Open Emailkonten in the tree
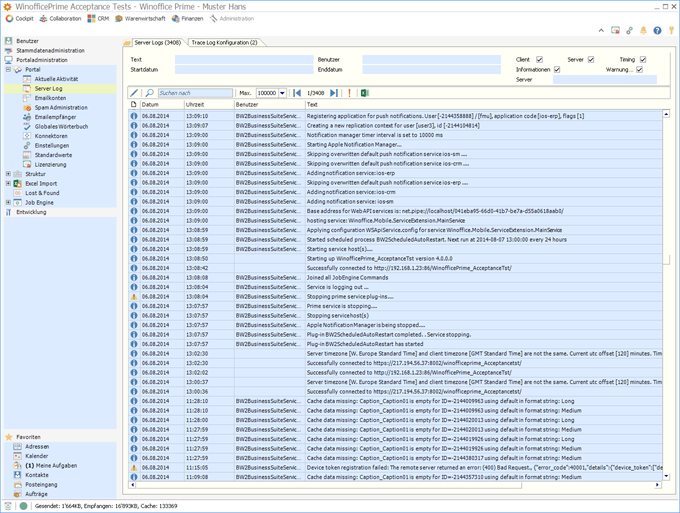 point(50,98)
